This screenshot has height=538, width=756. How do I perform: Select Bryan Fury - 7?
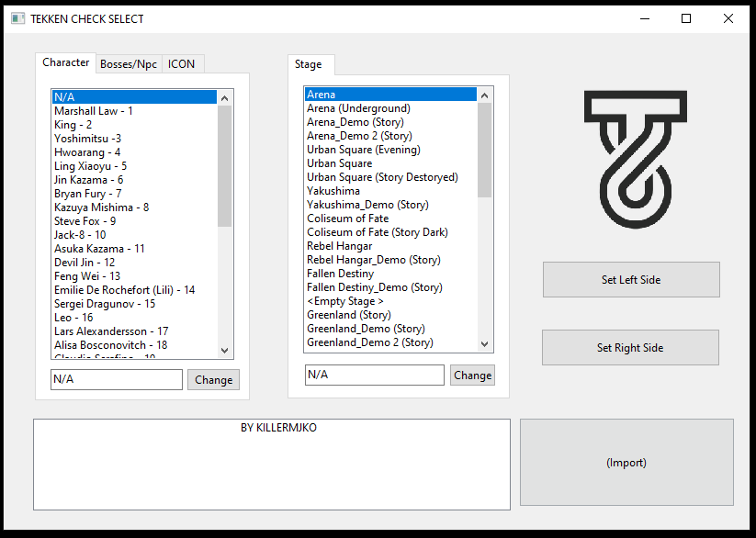click(x=134, y=194)
